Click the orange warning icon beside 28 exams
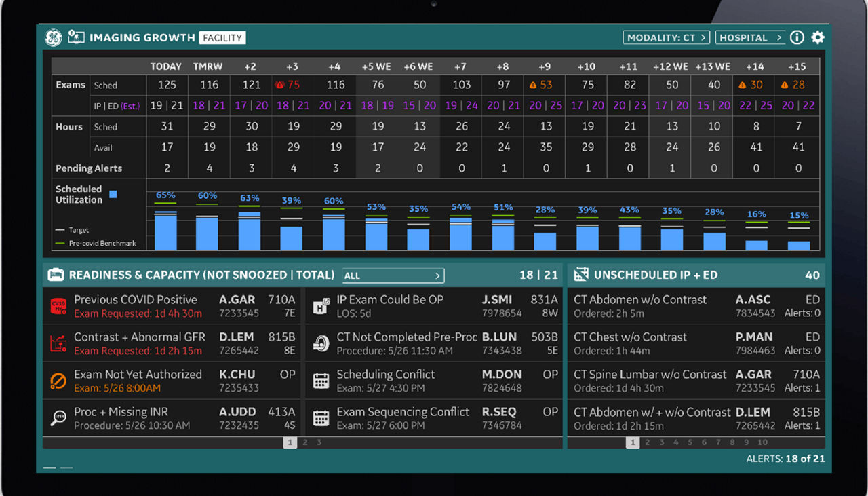868x496 pixels. coord(785,85)
